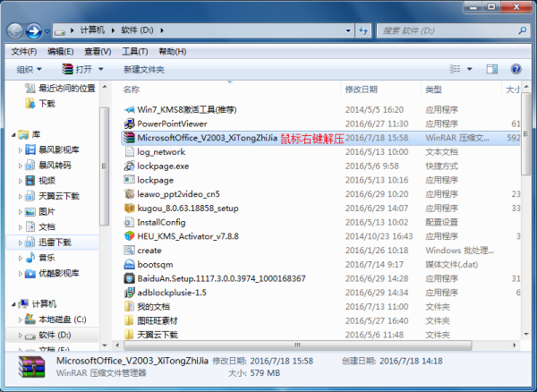This screenshot has width=537, height=392.
Task: Expand the 暴风影视库 library node
Action: tap(20, 150)
